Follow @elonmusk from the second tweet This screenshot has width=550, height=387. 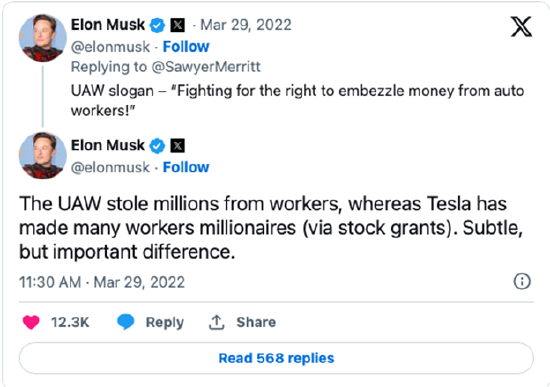(186, 167)
